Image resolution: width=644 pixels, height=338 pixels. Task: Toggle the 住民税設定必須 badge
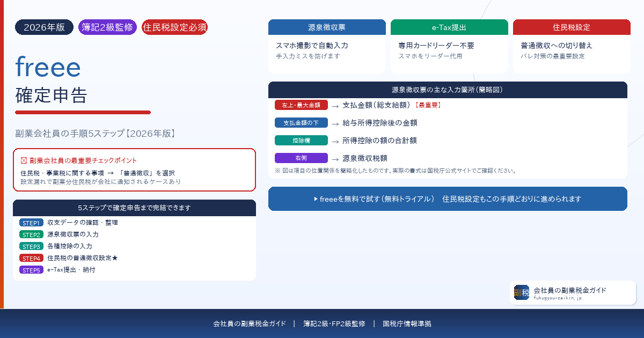tap(174, 27)
